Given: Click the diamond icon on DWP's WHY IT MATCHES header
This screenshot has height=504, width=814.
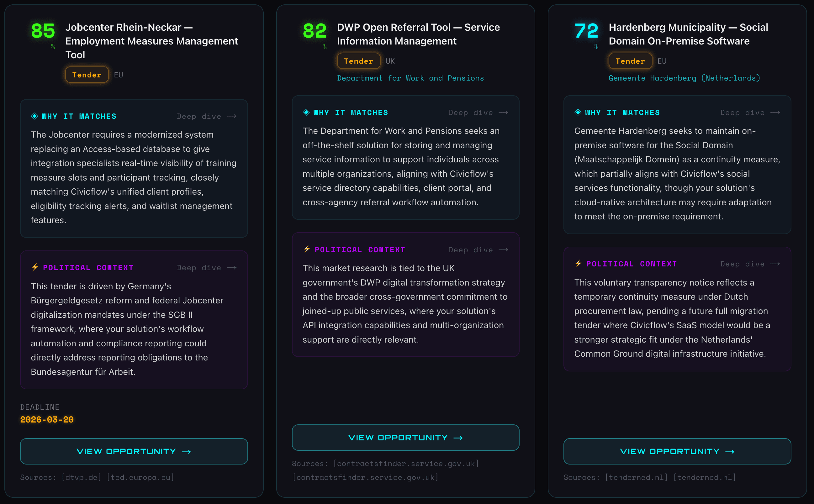Looking at the screenshot, I should (x=306, y=112).
